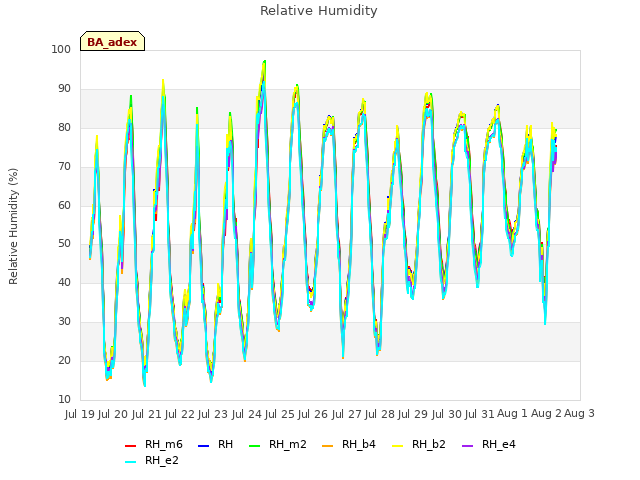
Task: Click the 80 y-axis tick label
Action: pyautogui.click(x=64, y=127)
